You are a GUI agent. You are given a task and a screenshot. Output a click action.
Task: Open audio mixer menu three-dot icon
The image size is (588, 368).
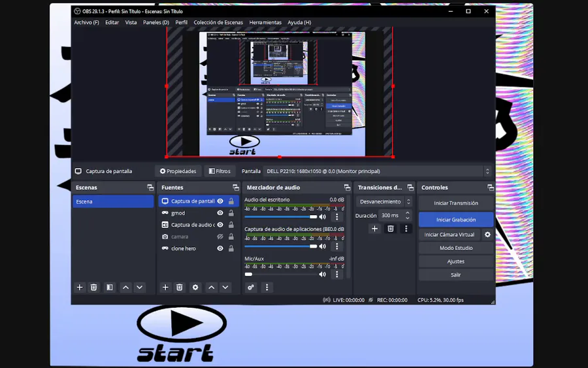(267, 288)
